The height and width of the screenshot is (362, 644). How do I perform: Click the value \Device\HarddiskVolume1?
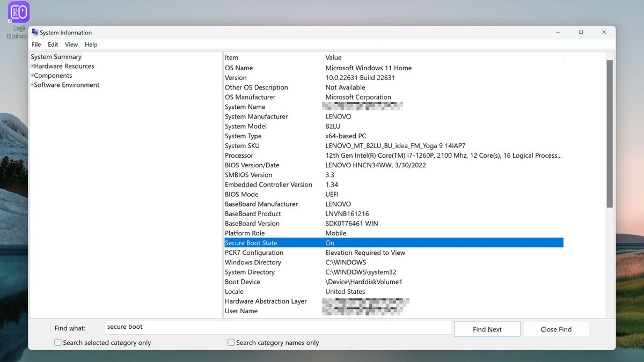(364, 282)
